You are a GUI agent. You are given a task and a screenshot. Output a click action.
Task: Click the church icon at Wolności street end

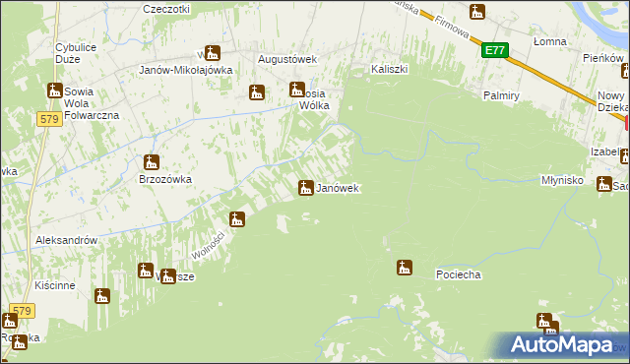pos(237,219)
